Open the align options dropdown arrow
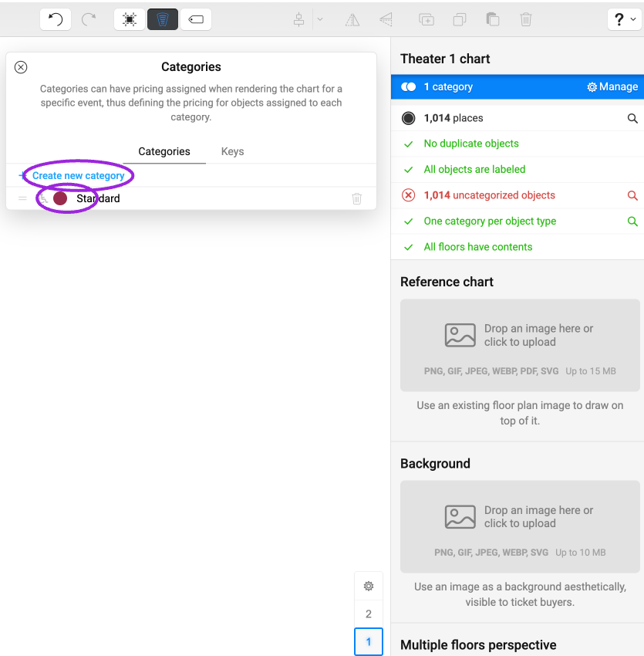 click(x=320, y=19)
